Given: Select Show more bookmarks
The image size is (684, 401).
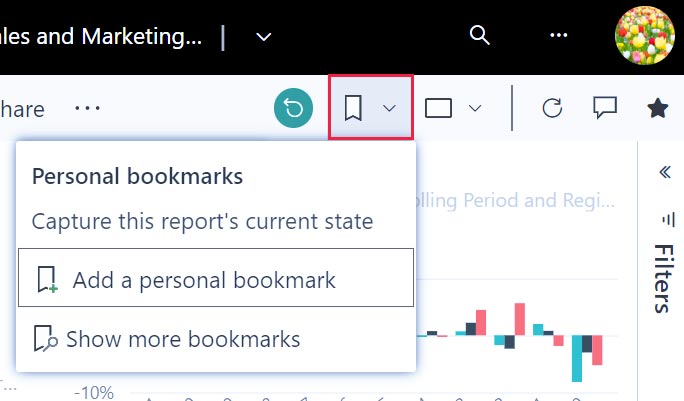Looking at the screenshot, I should click(x=216, y=339).
